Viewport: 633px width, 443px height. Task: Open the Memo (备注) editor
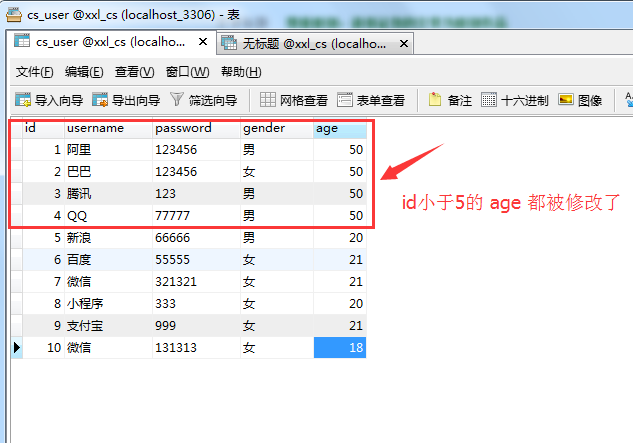pos(450,100)
